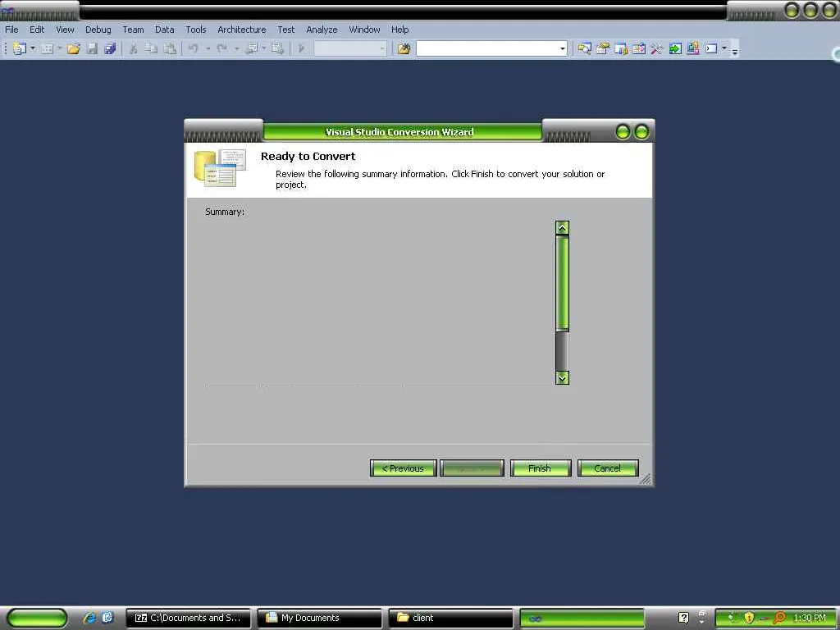The image size is (840, 630).
Task: Click the Add New Item toolbar icon
Action: point(47,48)
